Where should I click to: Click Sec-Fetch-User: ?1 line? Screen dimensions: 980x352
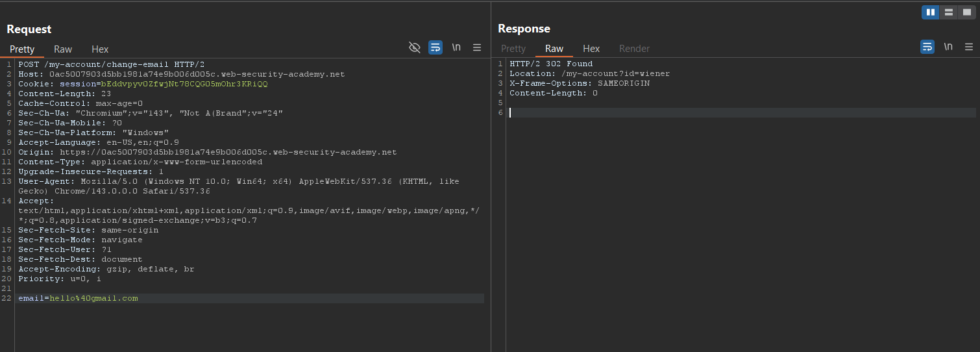(65, 249)
